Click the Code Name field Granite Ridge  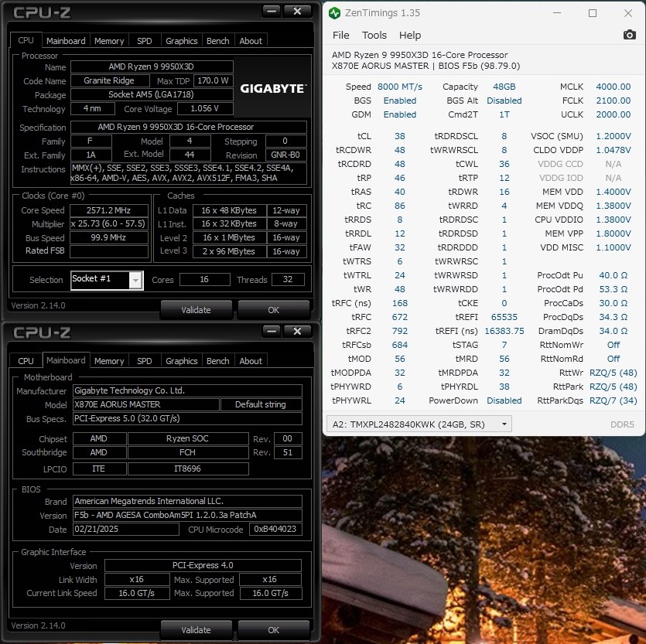coord(110,80)
